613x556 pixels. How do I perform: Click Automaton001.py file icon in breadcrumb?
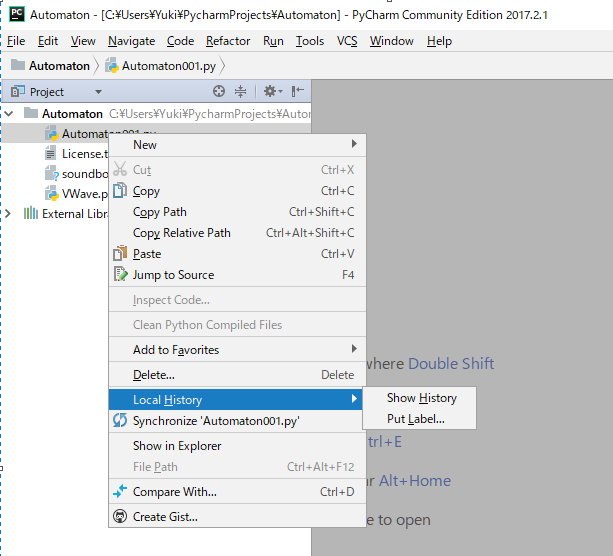[112, 66]
